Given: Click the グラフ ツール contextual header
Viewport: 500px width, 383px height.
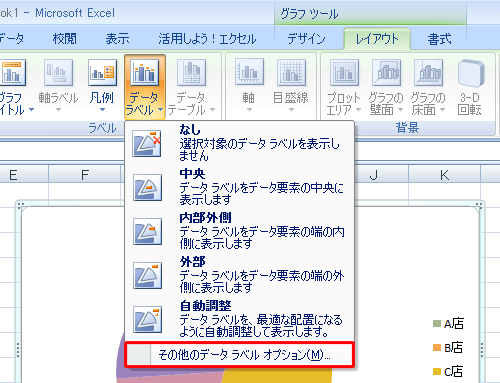Looking at the screenshot, I should click(309, 14).
